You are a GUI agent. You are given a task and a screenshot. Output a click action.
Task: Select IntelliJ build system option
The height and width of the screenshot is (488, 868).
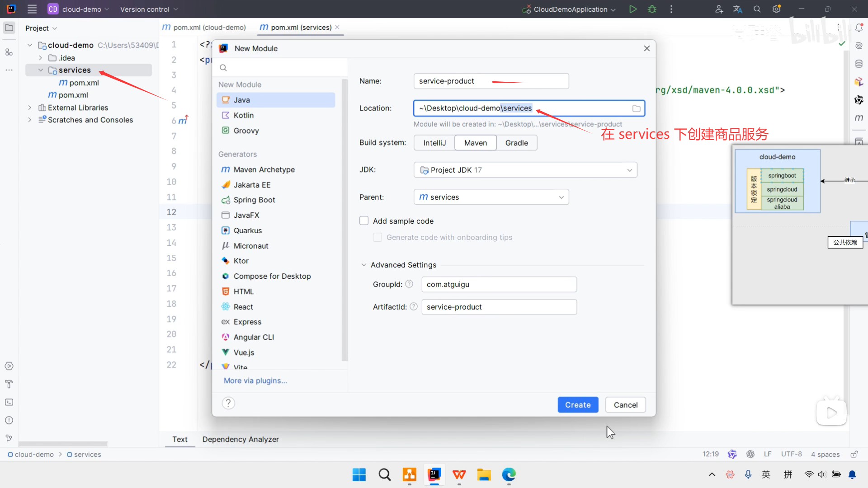[434, 143]
